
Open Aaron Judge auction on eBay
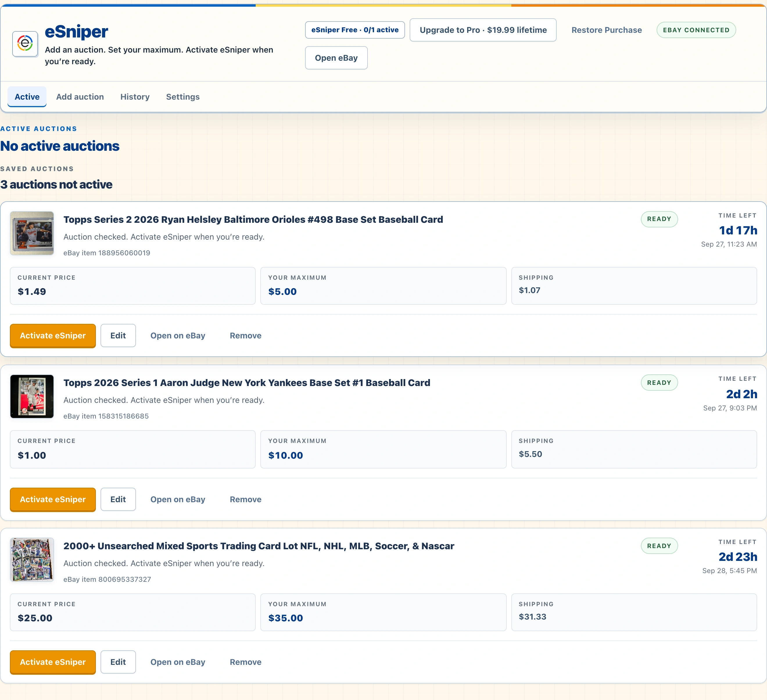(x=178, y=499)
